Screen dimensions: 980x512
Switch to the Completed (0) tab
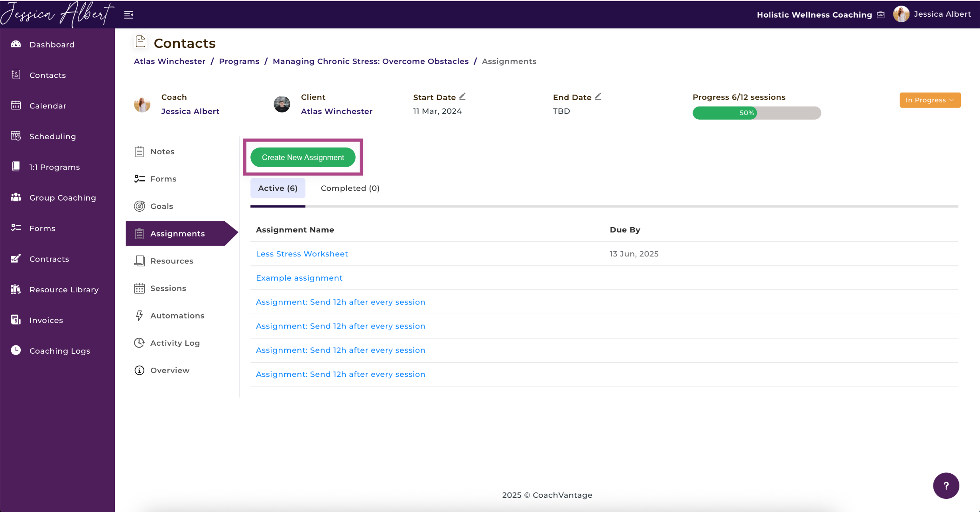(350, 188)
